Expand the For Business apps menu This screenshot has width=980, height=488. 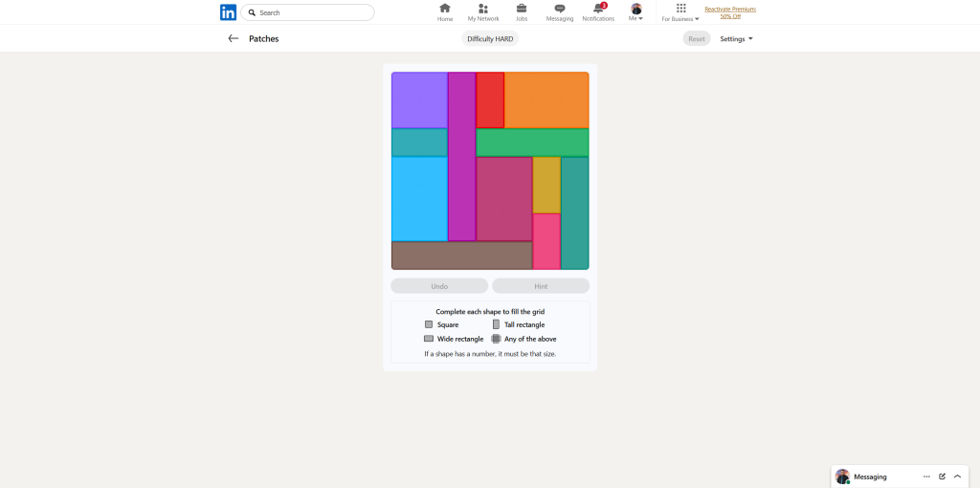680,12
